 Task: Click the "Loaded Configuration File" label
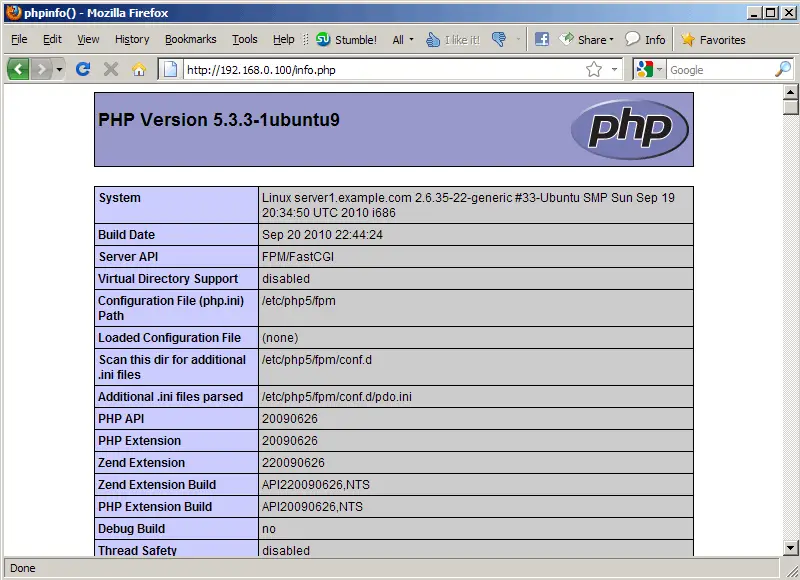[x=169, y=338]
